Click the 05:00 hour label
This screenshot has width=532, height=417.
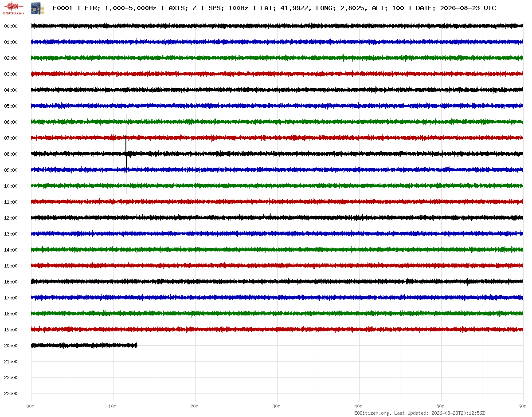tap(11, 106)
